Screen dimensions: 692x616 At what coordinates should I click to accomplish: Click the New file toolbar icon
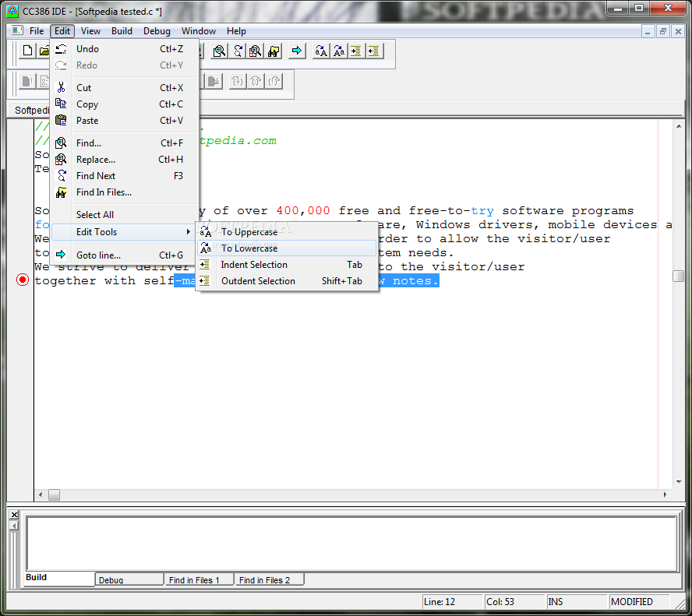pyautogui.click(x=27, y=51)
